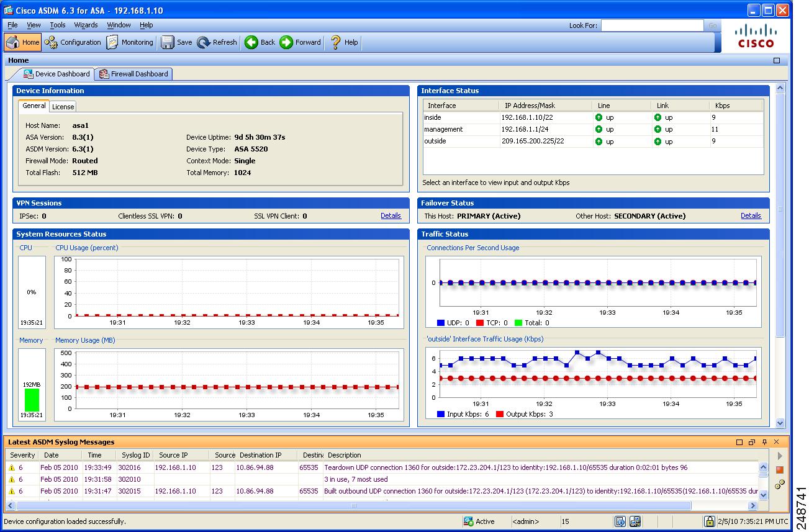Click the Cisco logo
809x532 pixels.
[x=756, y=36]
